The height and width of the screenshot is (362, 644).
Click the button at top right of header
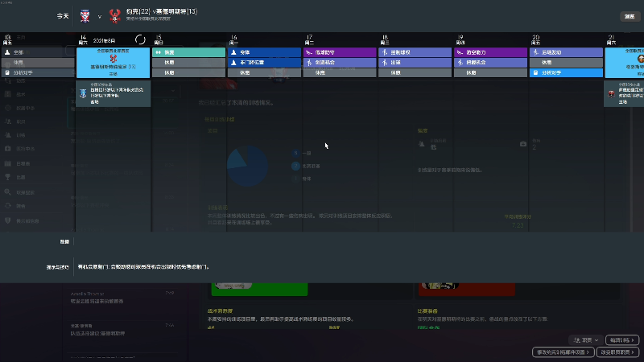click(x=630, y=16)
